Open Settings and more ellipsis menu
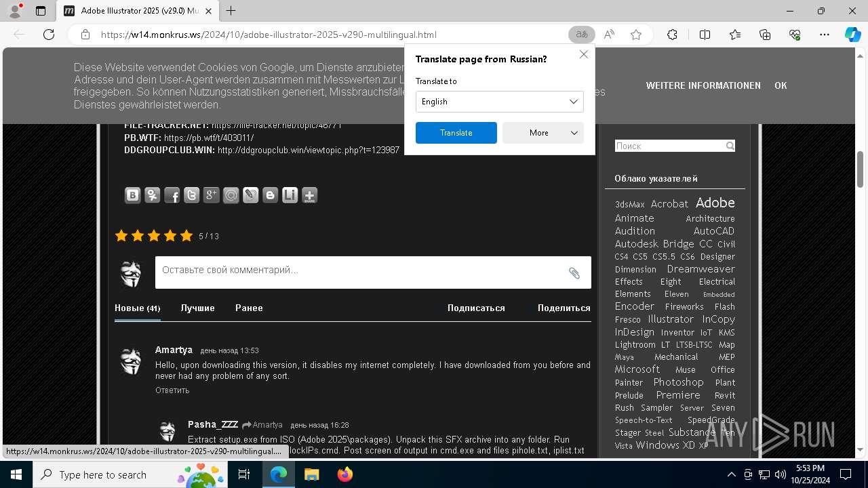 point(825,35)
